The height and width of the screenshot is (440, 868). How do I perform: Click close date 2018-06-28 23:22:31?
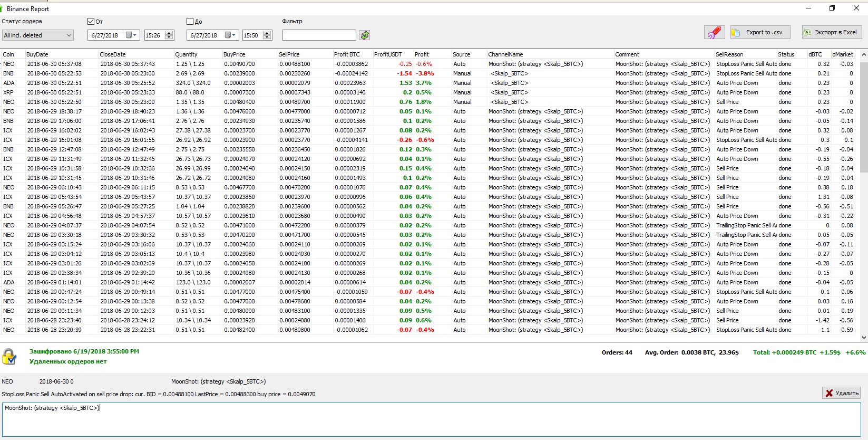coord(128,330)
